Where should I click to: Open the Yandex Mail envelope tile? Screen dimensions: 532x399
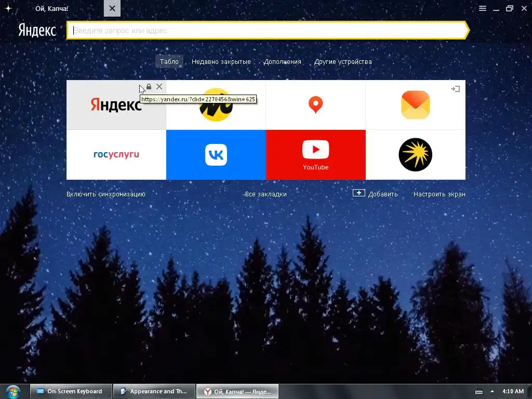(415, 105)
